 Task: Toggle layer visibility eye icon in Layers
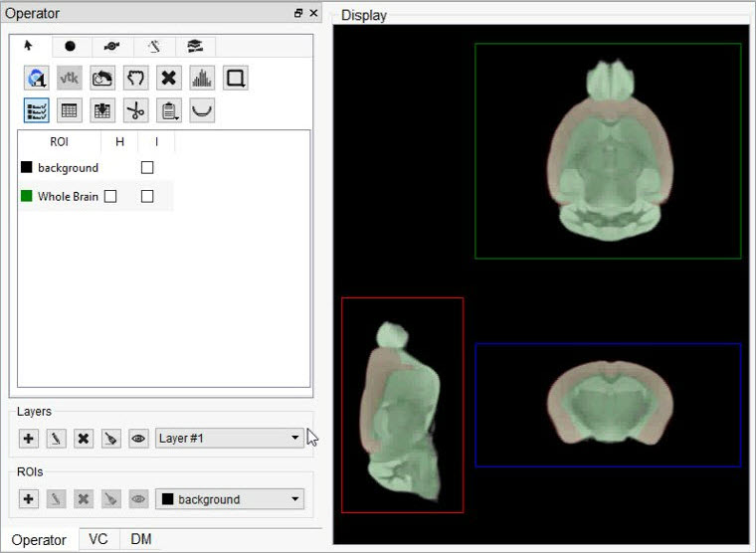click(x=139, y=439)
